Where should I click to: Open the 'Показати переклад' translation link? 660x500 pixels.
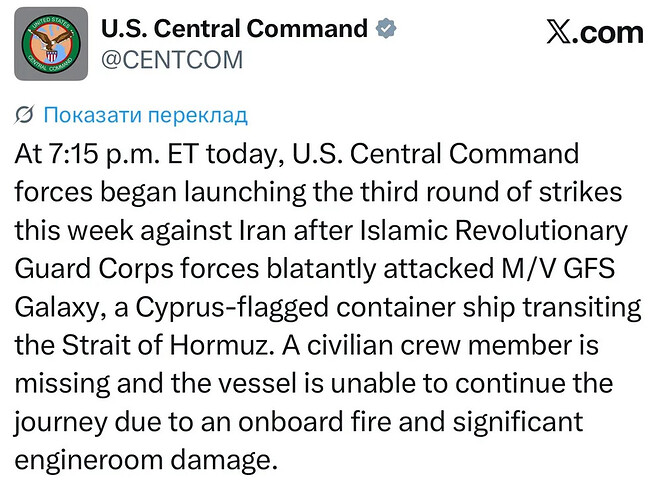pyautogui.click(x=146, y=115)
